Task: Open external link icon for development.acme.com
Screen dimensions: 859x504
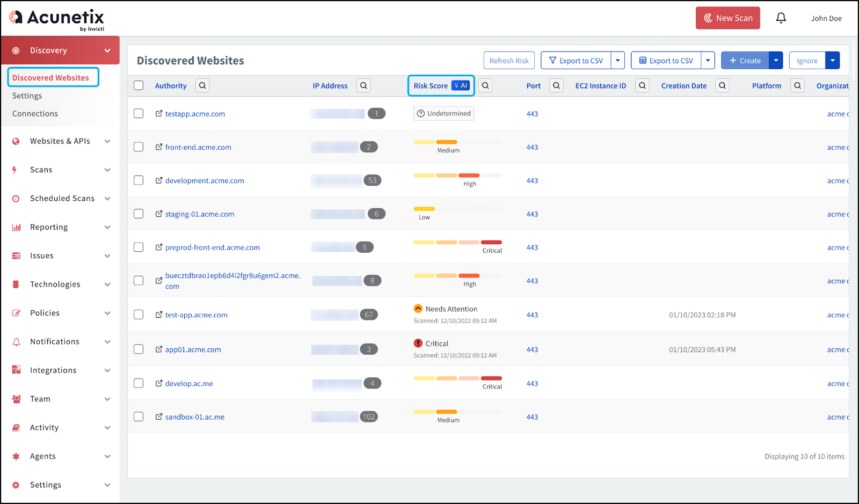Action: coord(159,180)
